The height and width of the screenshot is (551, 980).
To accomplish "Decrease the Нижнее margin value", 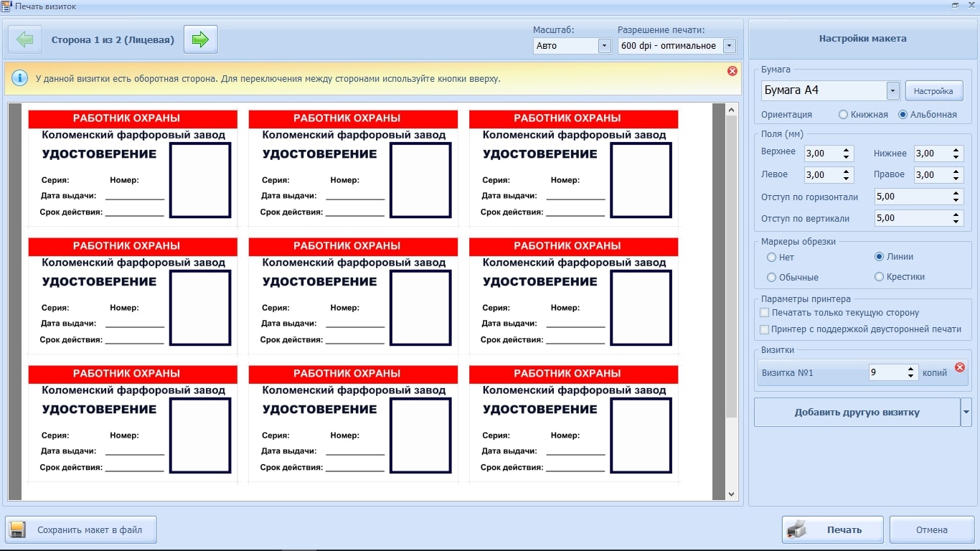I will point(956,157).
